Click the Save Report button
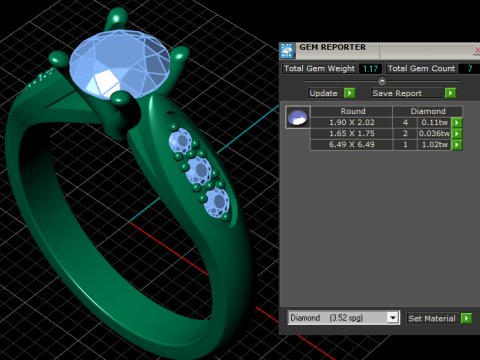Viewport: 480px width, 360px height. pos(407,93)
